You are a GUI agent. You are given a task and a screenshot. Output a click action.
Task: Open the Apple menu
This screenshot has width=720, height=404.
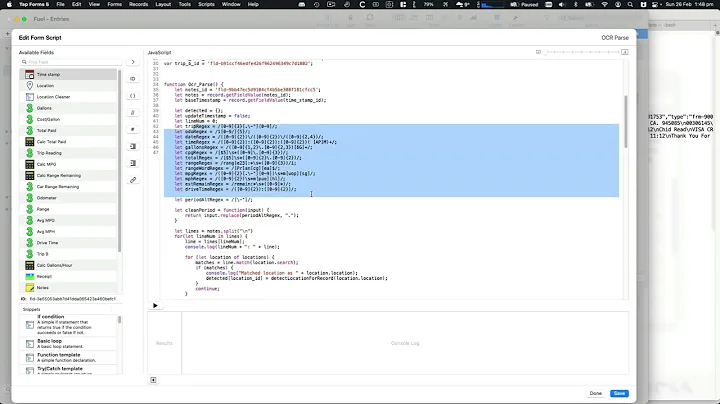9,4
